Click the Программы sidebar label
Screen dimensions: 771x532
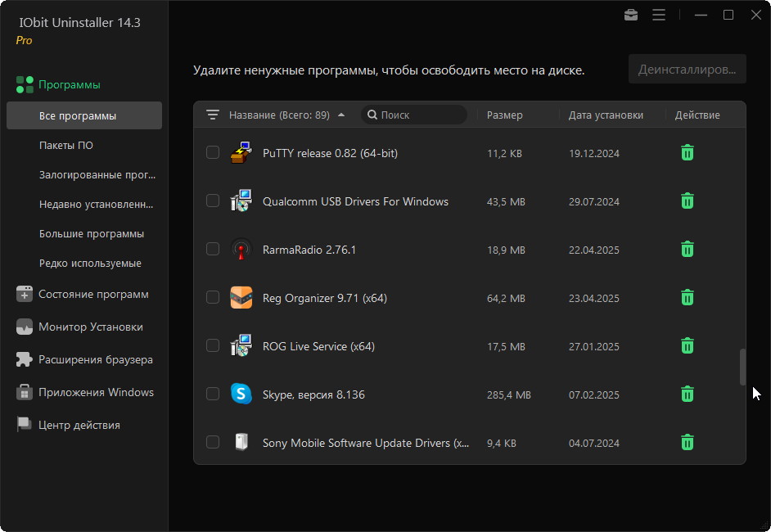pos(70,84)
